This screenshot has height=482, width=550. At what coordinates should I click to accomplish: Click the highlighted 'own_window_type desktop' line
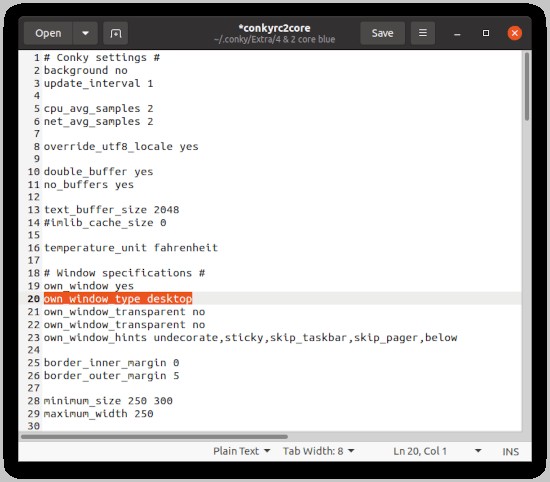(118, 299)
